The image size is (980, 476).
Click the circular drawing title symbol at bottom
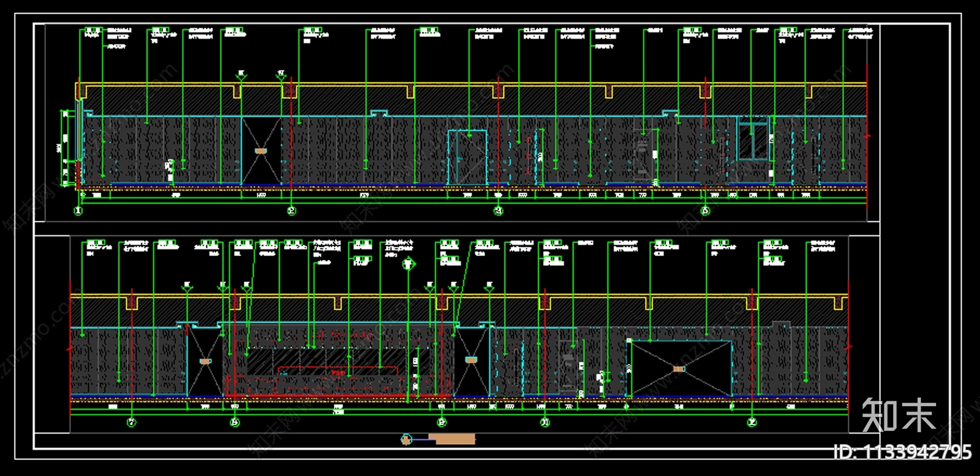click(x=405, y=439)
